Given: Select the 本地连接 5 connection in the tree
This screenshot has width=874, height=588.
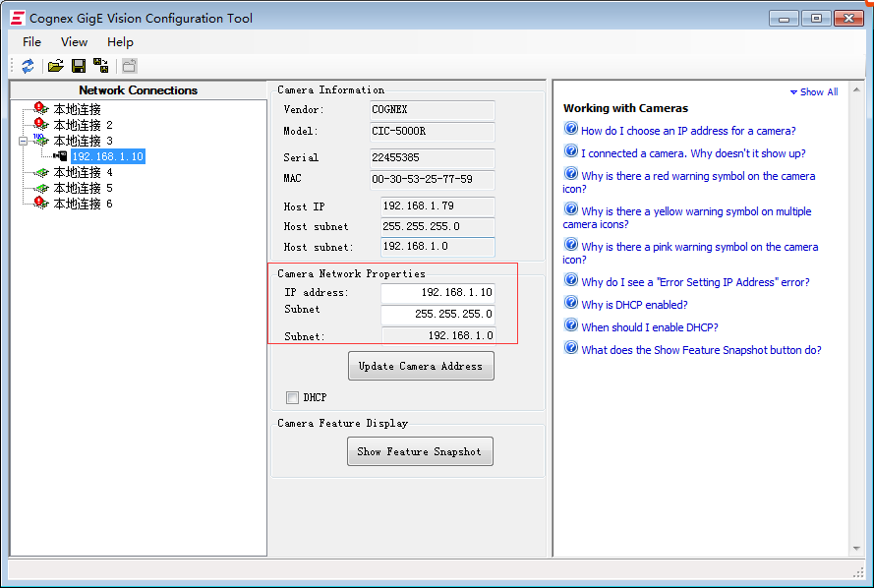Looking at the screenshot, I should [83, 188].
